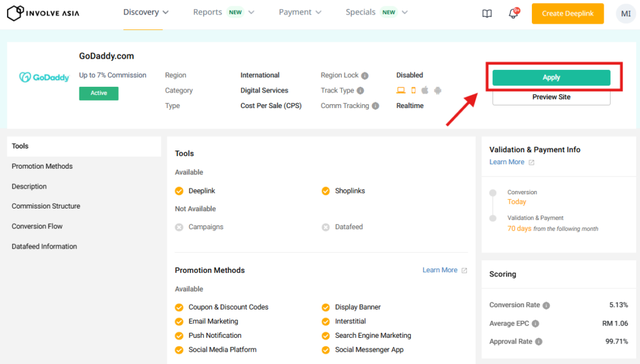Viewport: 640px width, 364px height.
Task: Click the Average EPC info icon
Action: [536, 323]
